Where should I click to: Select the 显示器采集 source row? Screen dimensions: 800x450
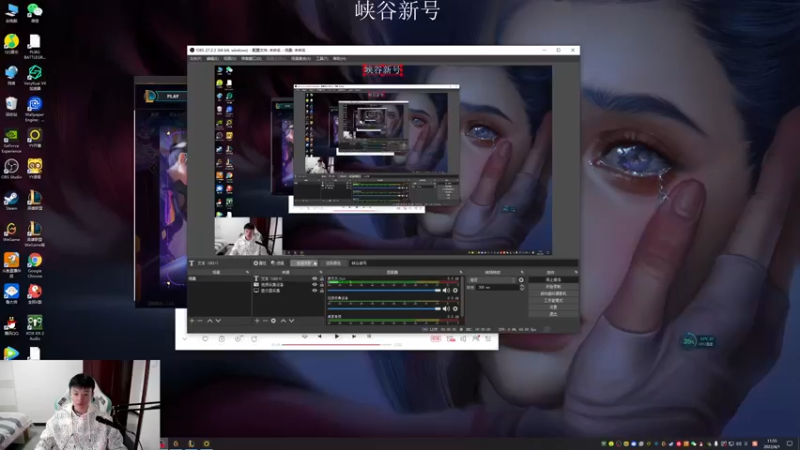[288, 291]
